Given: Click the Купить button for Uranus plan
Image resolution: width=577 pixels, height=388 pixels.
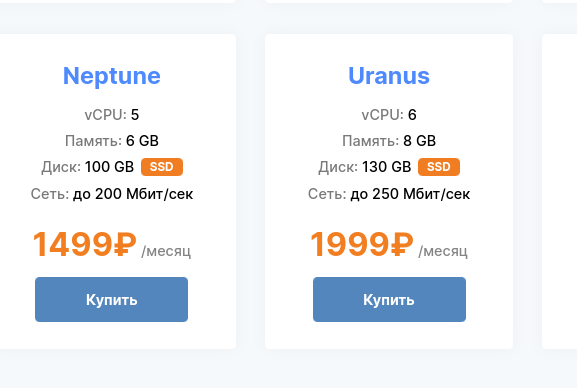Looking at the screenshot, I should click(x=389, y=299).
